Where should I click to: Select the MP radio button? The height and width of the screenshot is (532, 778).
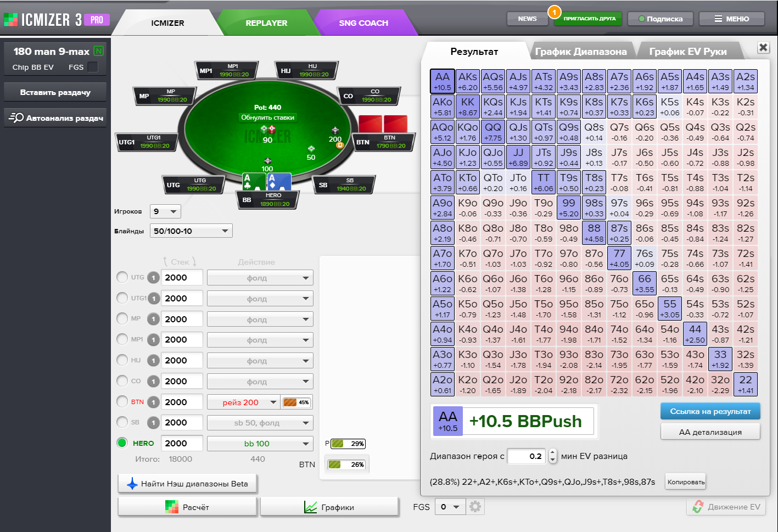(x=122, y=318)
